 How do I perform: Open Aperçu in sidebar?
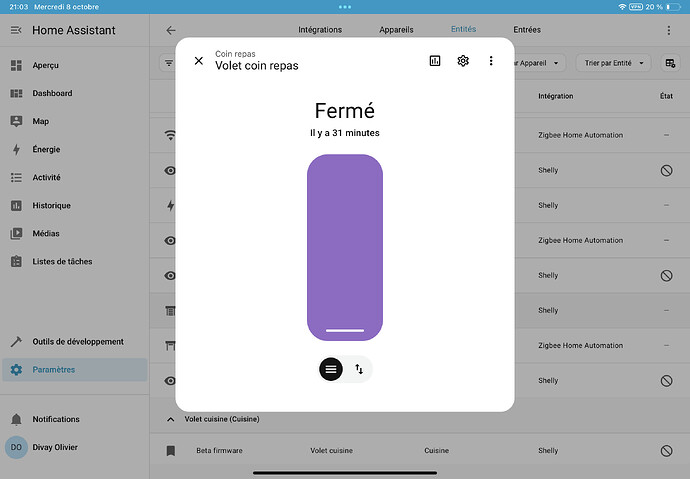(x=75, y=65)
